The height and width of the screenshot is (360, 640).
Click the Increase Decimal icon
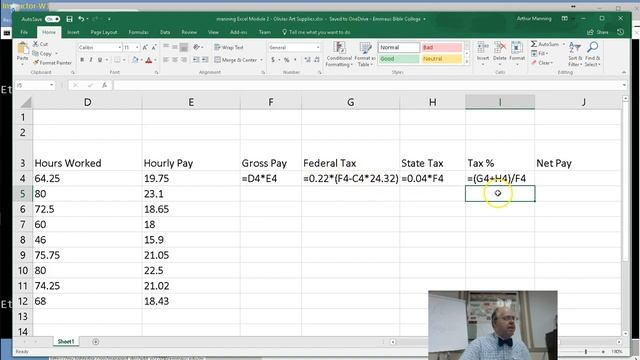pyautogui.click(x=307, y=60)
